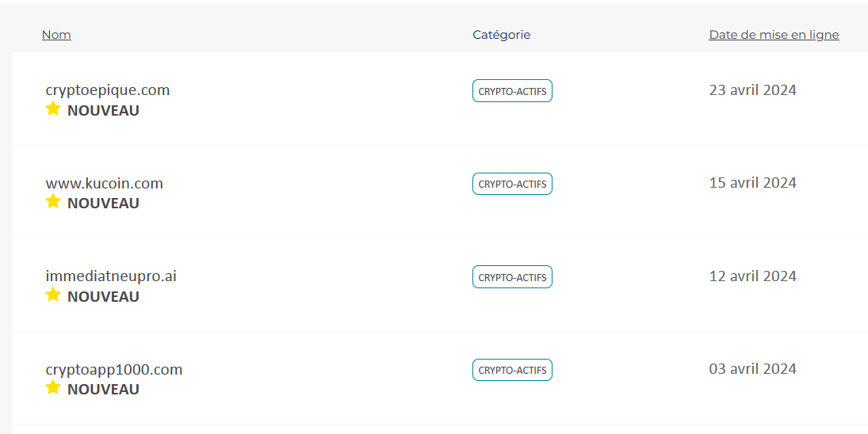868x434 pixels.
Task: Click CRYPTO-ACTIFS tag on cryptoapp1000.com row
Action: click(512, 370)
